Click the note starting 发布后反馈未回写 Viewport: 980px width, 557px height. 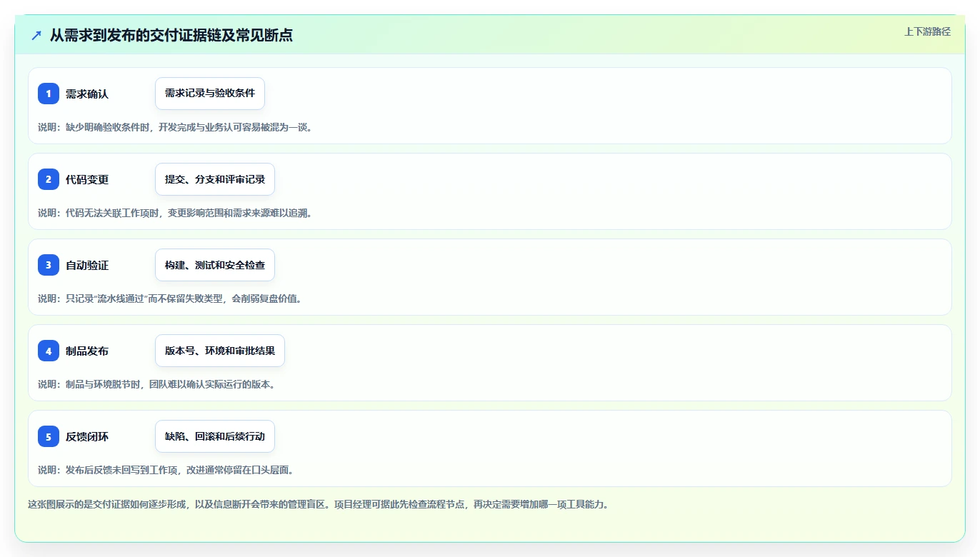pyautogui.click(x=166, y=470)
